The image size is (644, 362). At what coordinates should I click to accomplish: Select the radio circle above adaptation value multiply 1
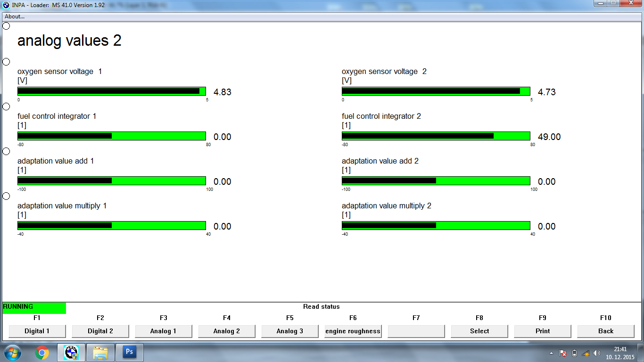tap(6, 196)
